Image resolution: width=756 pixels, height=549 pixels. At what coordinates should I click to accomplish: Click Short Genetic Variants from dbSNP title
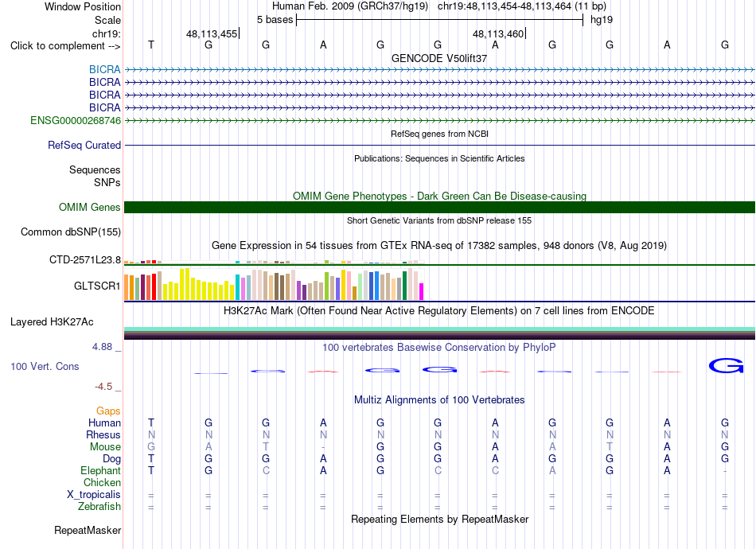(439, 220)
